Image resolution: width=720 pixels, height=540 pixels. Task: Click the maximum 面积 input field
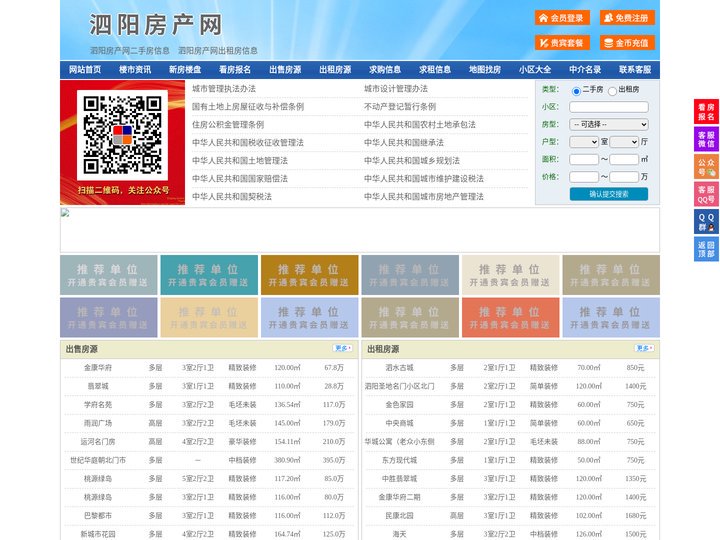[624, 159]
